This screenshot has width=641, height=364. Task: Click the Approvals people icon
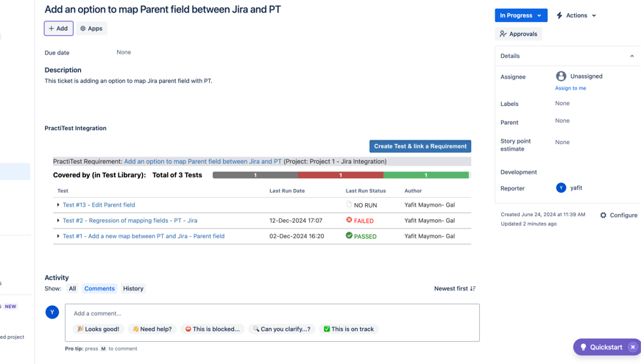(503, 34)
